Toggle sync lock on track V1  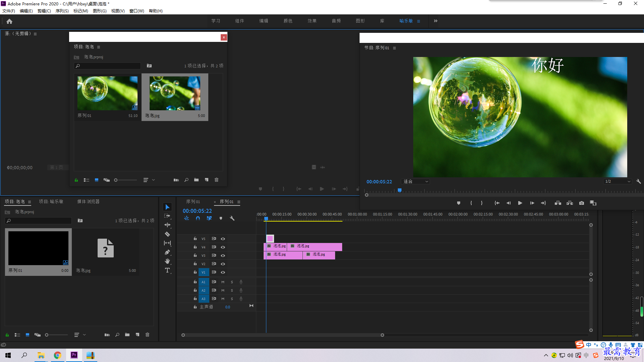pyautogui.click(x=214, y=272)
